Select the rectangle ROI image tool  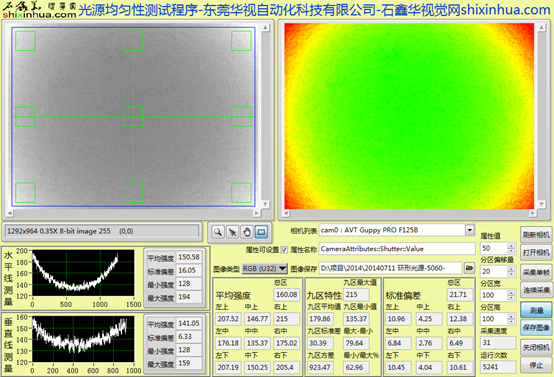(x=261, y=232)
